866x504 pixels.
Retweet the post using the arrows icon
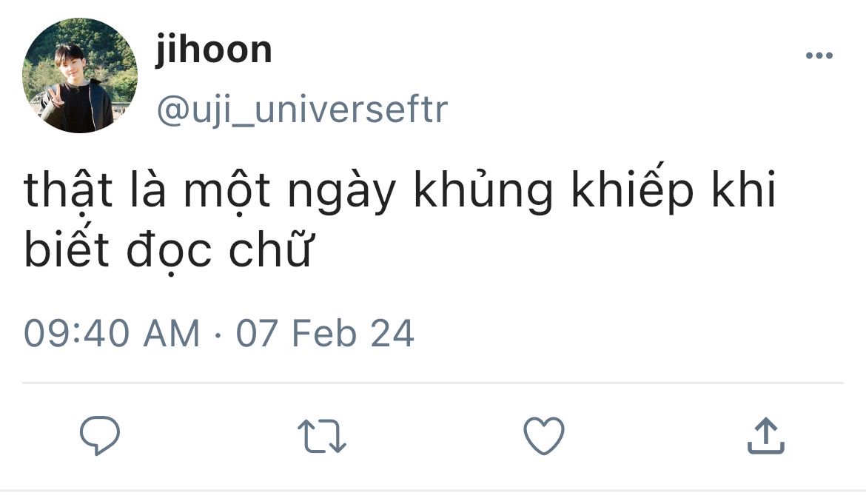(x=321, y=436)
